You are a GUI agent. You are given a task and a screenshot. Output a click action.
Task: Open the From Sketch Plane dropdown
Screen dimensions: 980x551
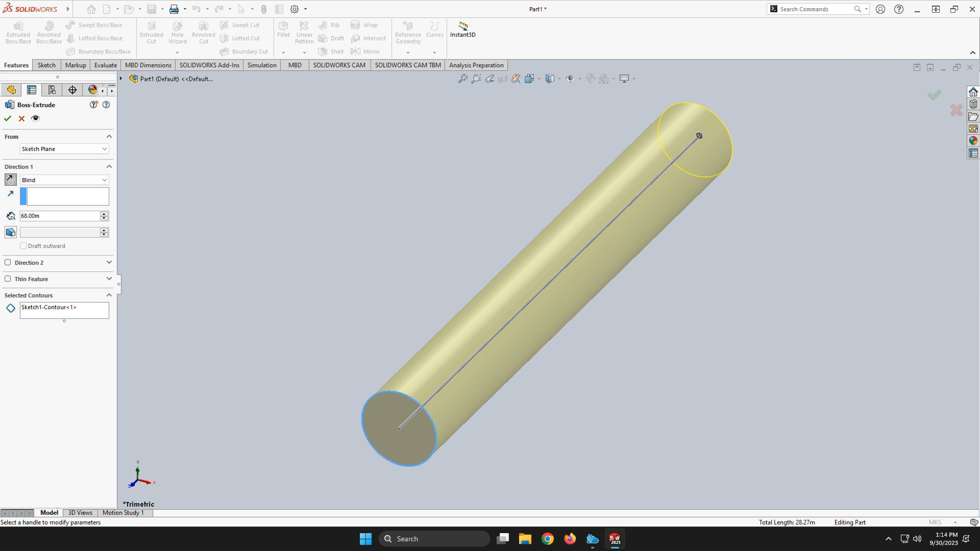pos(64,149)
